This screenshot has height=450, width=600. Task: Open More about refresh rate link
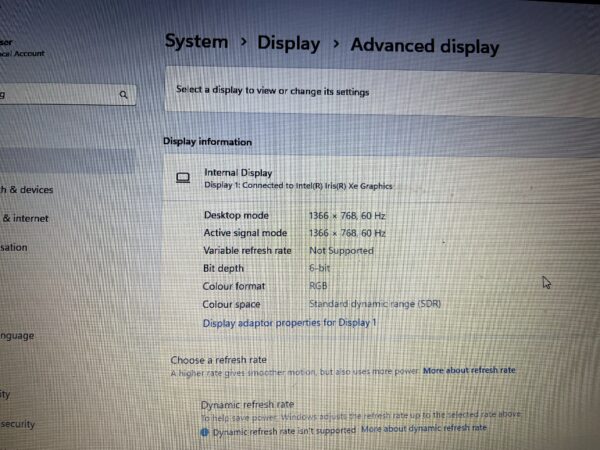pos(469,370)
